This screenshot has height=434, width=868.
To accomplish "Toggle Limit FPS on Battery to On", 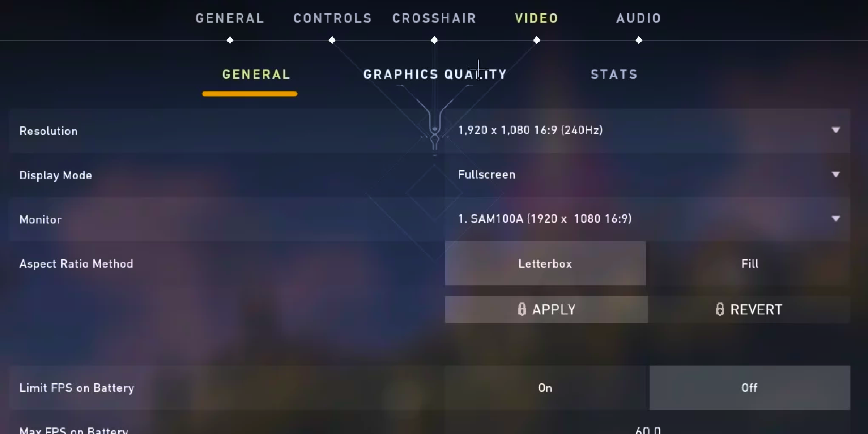I will [545, 387].
